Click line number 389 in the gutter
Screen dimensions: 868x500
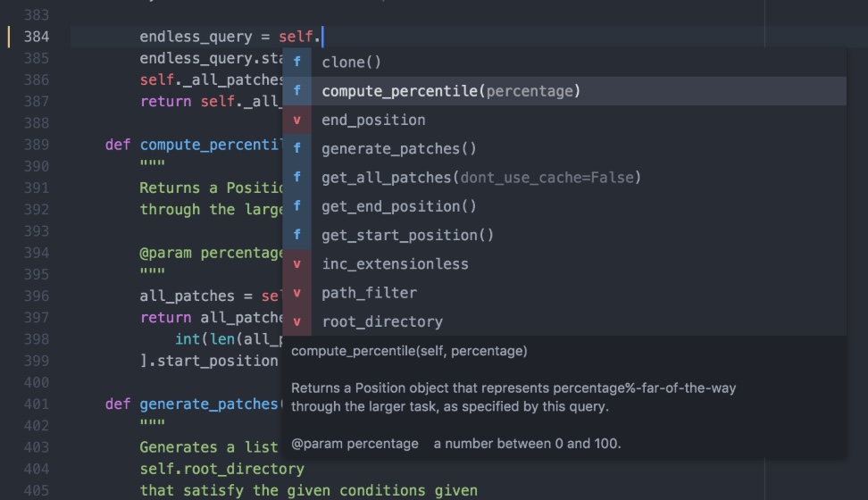pos(37,145)
